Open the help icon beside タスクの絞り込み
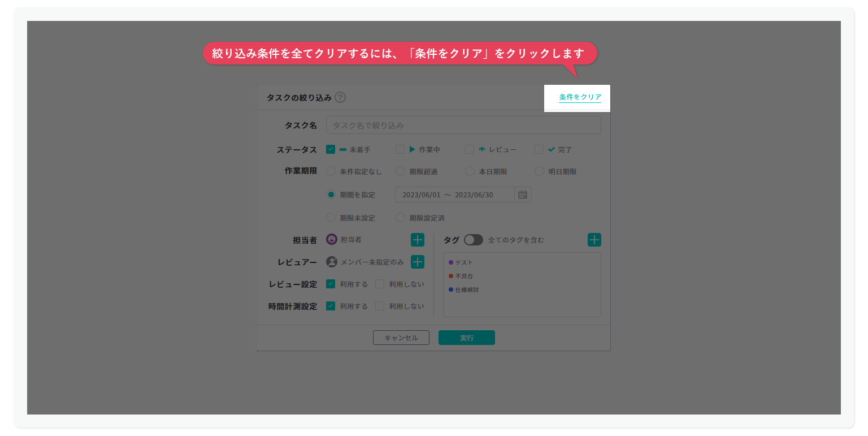The image size is (868, 436). 340,97
